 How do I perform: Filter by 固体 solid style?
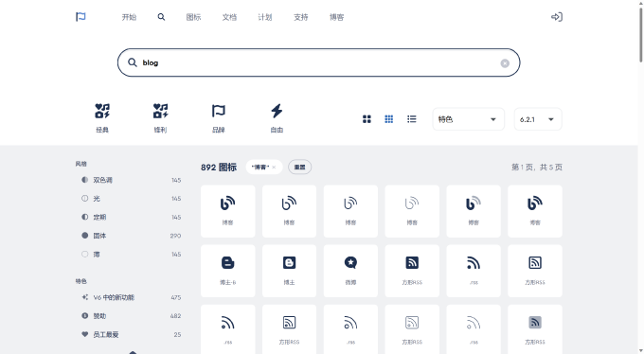131,236
